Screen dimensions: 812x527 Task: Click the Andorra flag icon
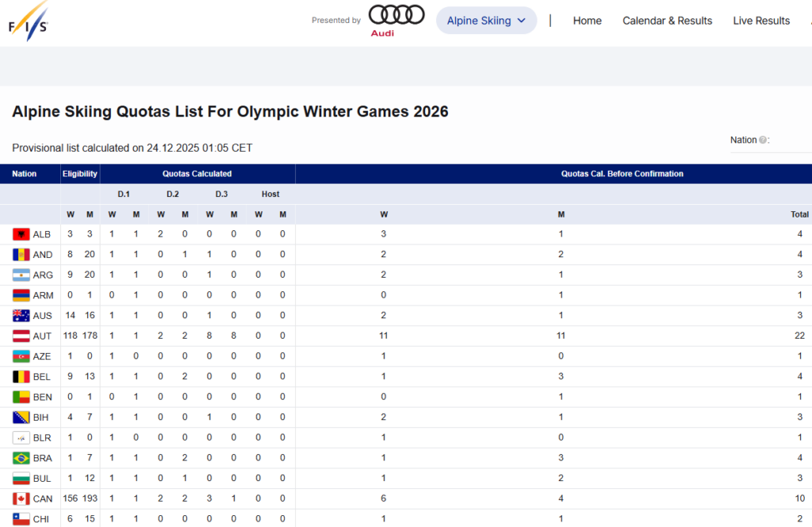(x=21, y=255)
